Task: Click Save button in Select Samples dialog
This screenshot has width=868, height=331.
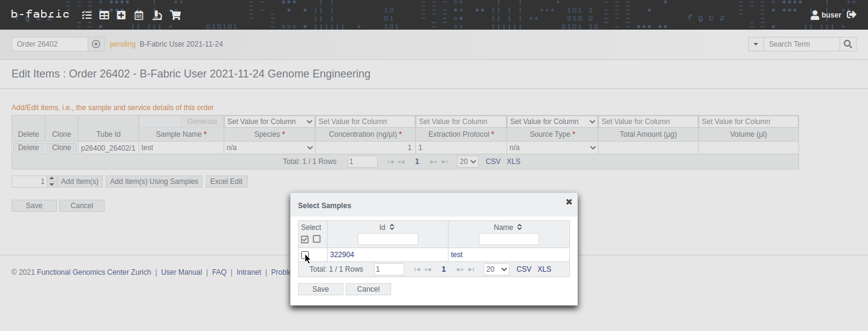Action: point(320,289)
